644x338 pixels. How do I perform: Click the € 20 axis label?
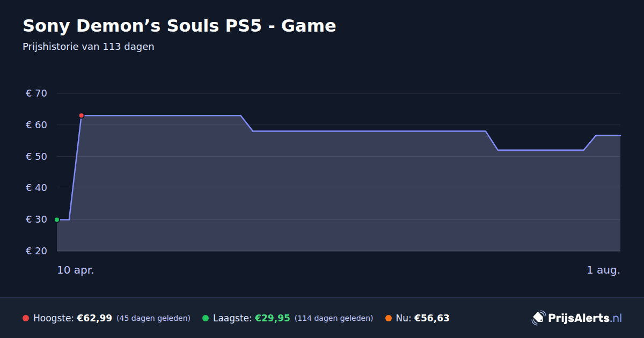36,251
